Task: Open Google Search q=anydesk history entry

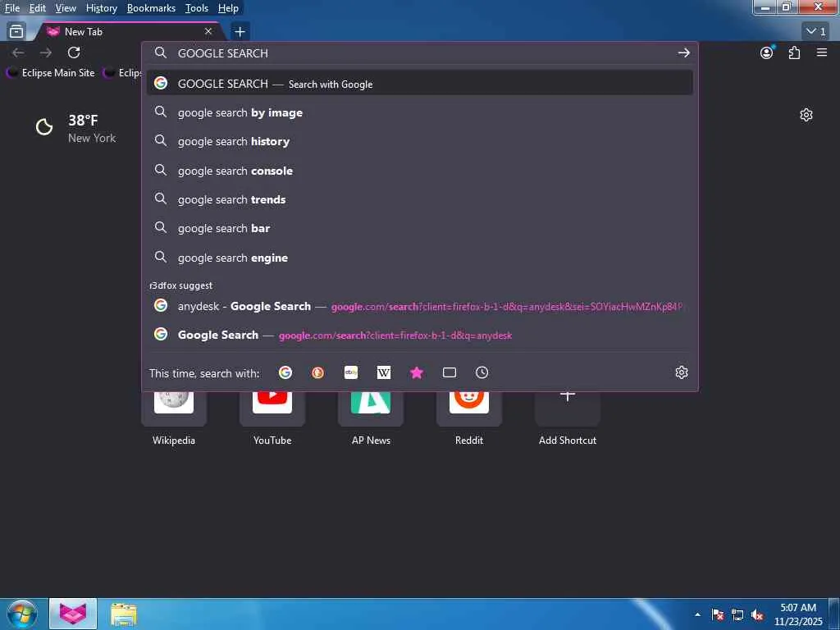Action: [x=420, y=336]
